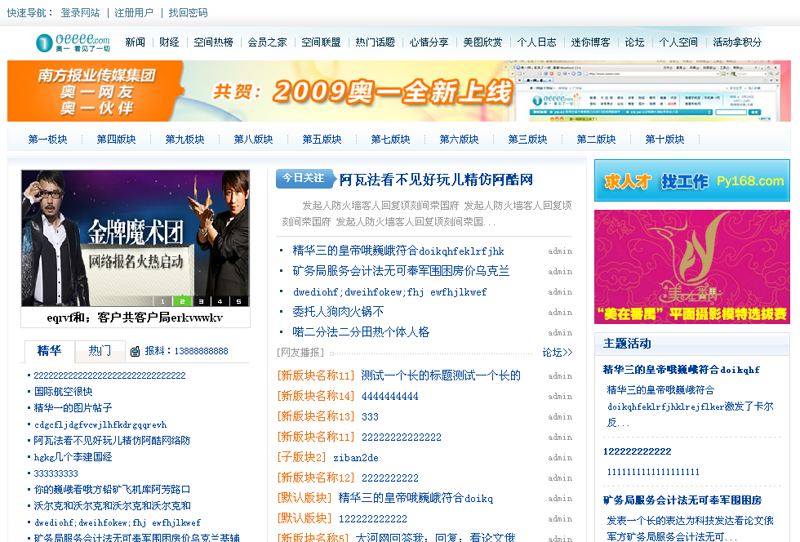Select slide number 2 in the carousel
The image size is (800, 542).
(182, 302)
